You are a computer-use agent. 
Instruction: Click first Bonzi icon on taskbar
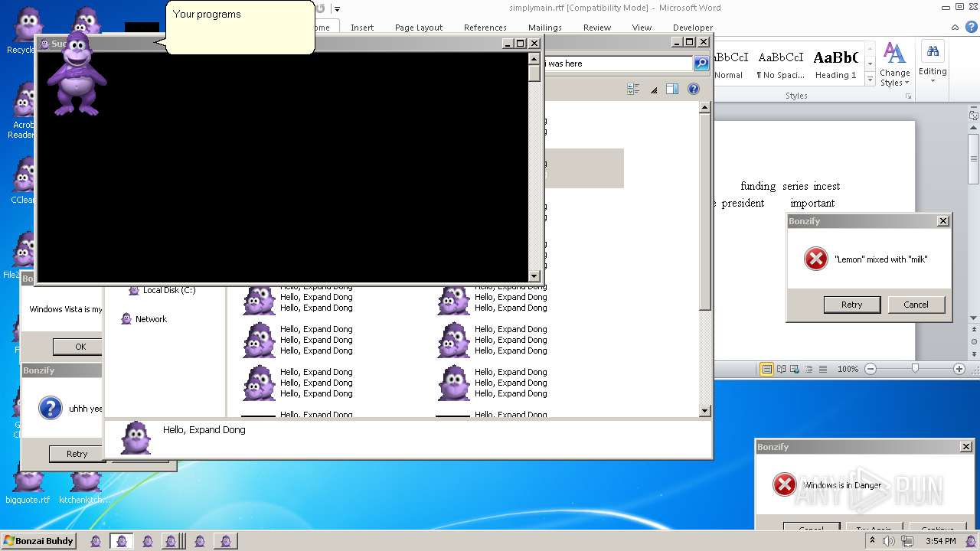(x=96, y=541)
